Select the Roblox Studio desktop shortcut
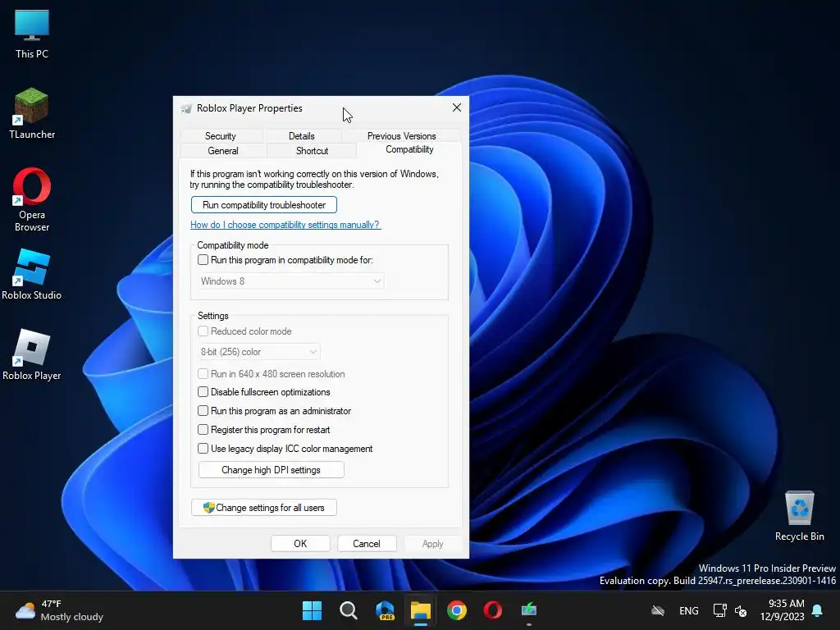840x630 pixels. pos(32,274)
